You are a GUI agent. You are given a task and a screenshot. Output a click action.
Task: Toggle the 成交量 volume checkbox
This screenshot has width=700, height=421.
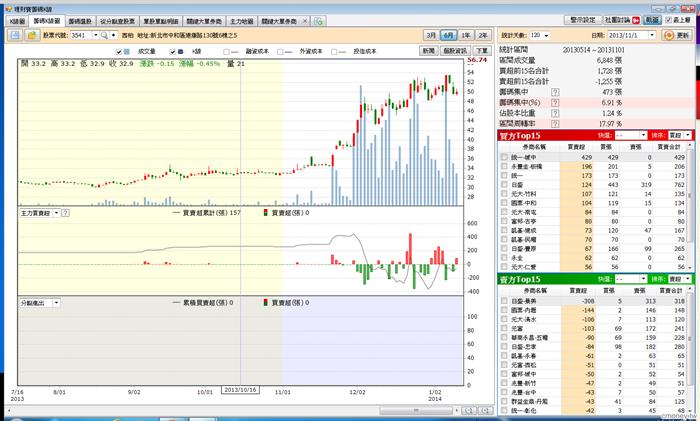pyautogui.click(x=120, y=50)
